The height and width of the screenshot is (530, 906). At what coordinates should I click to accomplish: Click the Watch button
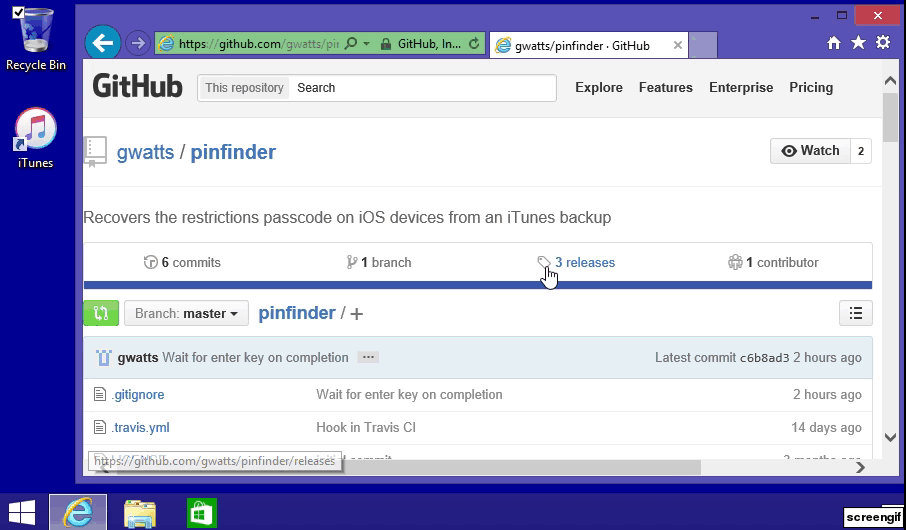click(810, 151)
